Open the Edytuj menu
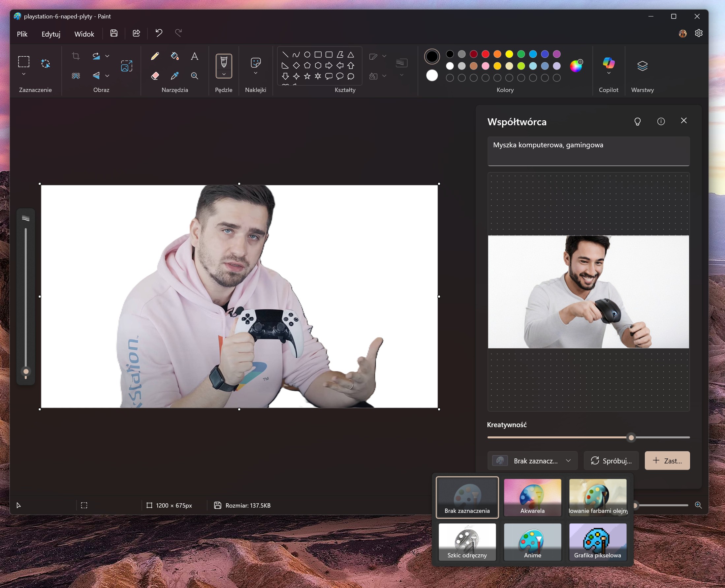 pos(51,34)
